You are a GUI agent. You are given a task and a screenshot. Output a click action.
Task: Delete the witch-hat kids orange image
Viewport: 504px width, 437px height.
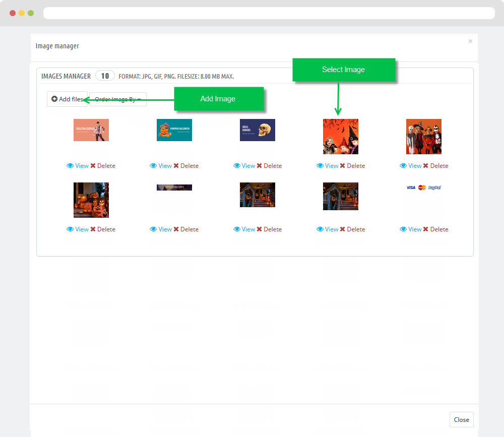pos(353,166)
